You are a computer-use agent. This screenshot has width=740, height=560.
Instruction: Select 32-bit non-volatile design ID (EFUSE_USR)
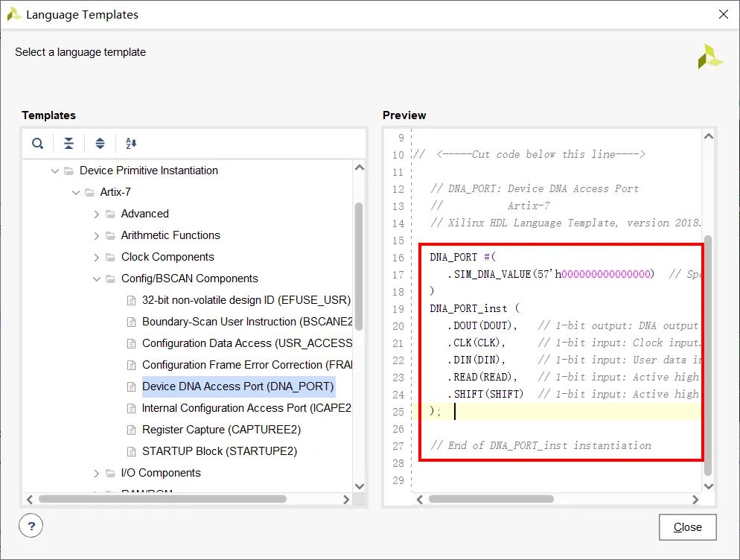point(246,300)
